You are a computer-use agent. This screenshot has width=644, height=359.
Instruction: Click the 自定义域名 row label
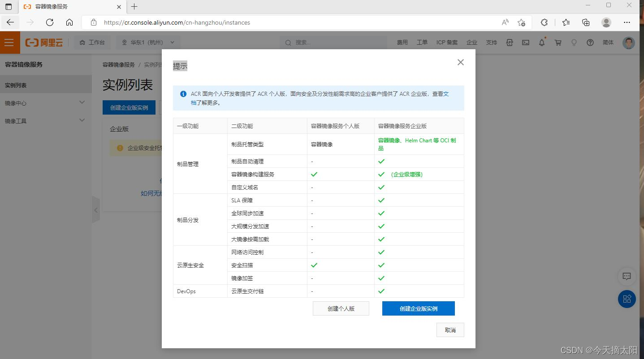click(245, 188)
